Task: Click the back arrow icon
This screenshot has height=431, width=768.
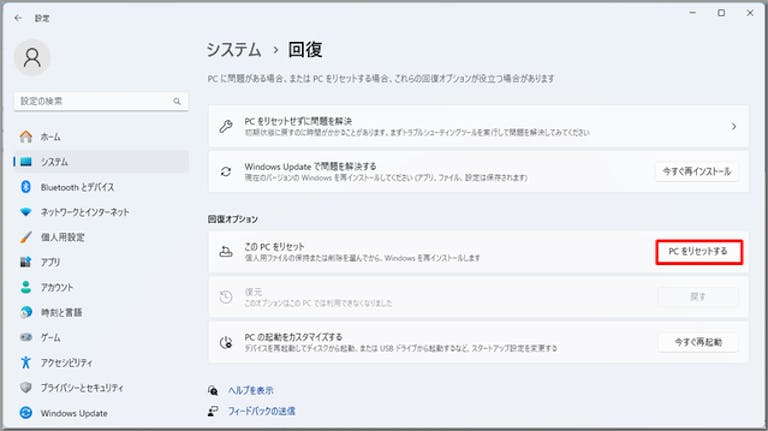Action: click(x=18, y=18)
